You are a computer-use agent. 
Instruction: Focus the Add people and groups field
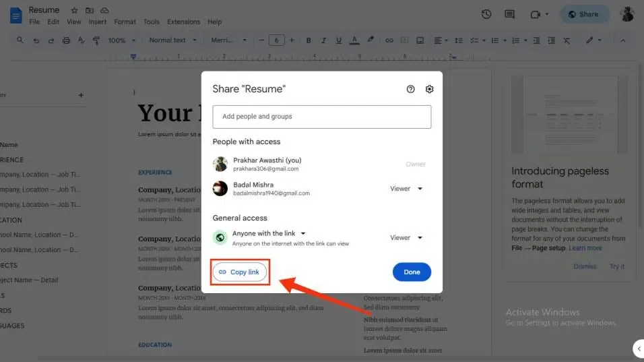click(322, 117)
